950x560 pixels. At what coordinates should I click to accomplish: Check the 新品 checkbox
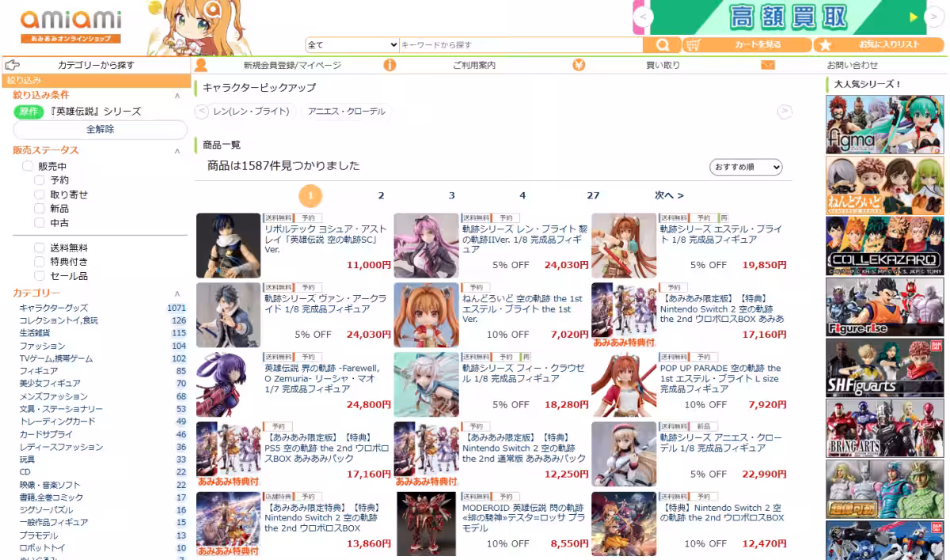click(40, 209)
